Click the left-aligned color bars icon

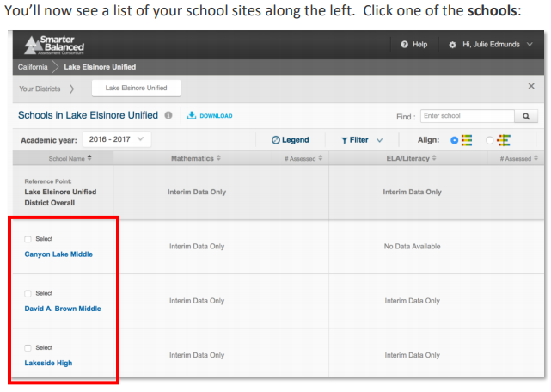click(467, 140)
